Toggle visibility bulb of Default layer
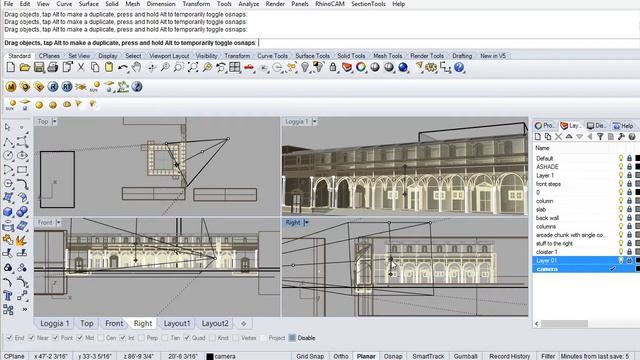Image resolution: width=640 pixels, height=360 pixels. 621,158
